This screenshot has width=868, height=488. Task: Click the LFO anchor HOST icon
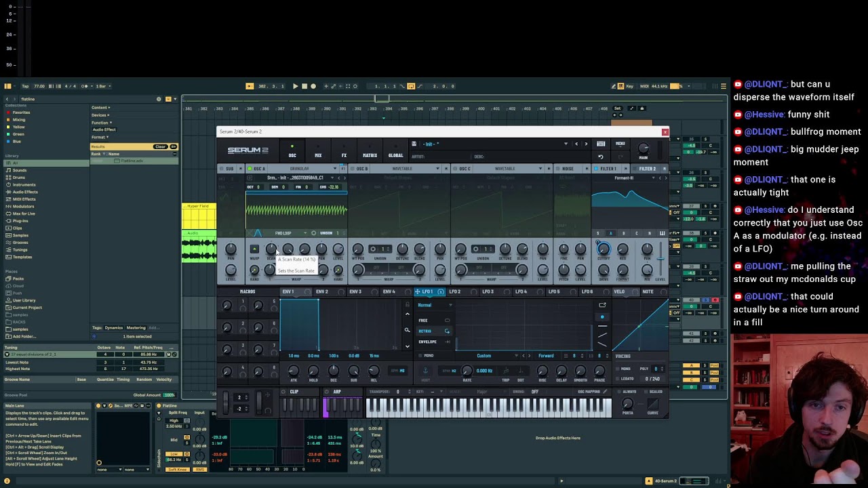tap(425, 371)
